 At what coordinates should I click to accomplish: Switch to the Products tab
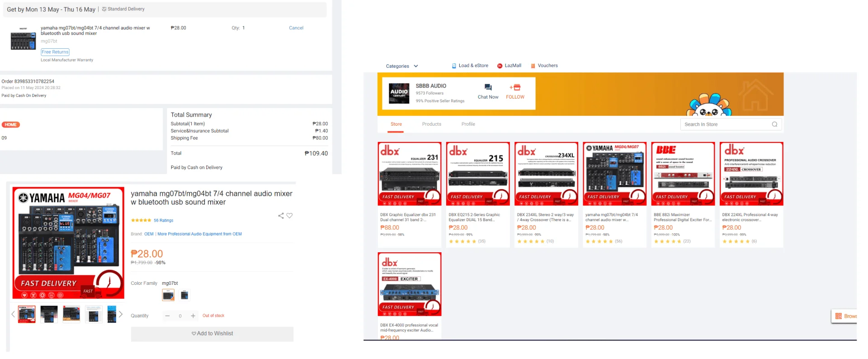coord(432,124)
